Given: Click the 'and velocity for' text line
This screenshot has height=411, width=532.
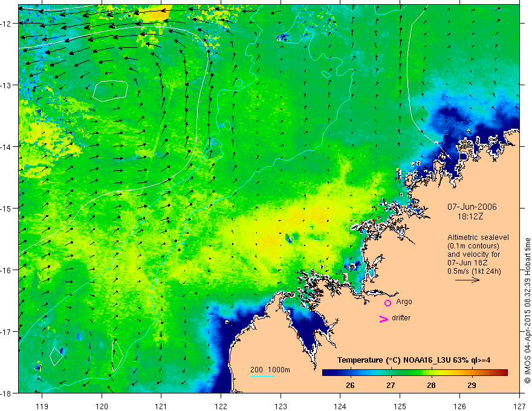Looking at the screenshot, I should pyautogui.click(x=473, y=254).
